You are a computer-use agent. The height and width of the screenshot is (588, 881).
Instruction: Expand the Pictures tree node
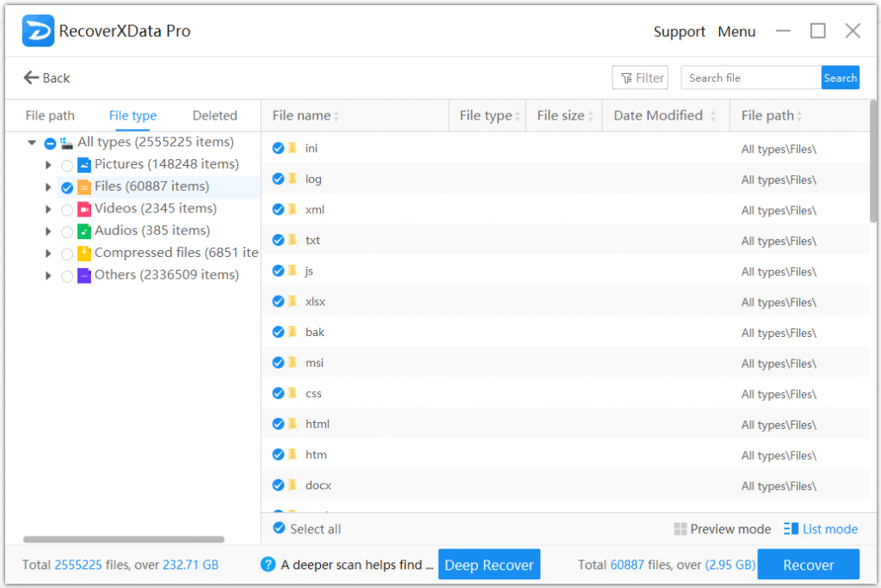[x=48, y=164]
